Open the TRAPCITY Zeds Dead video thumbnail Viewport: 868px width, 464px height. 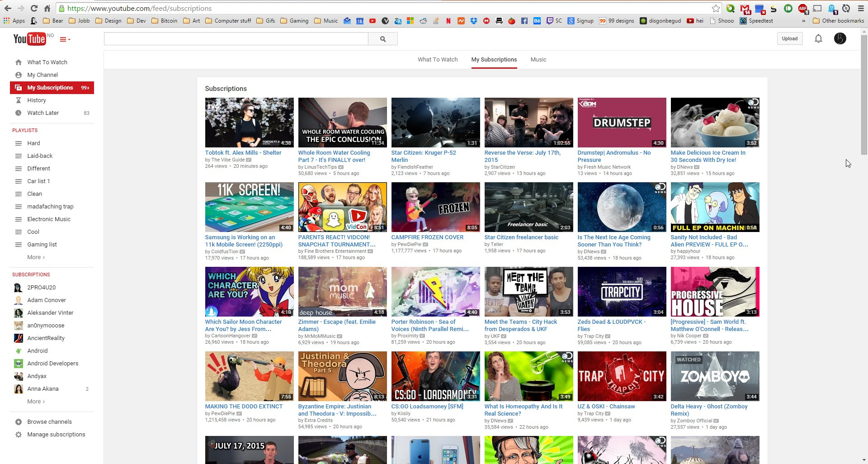[622, 292]
